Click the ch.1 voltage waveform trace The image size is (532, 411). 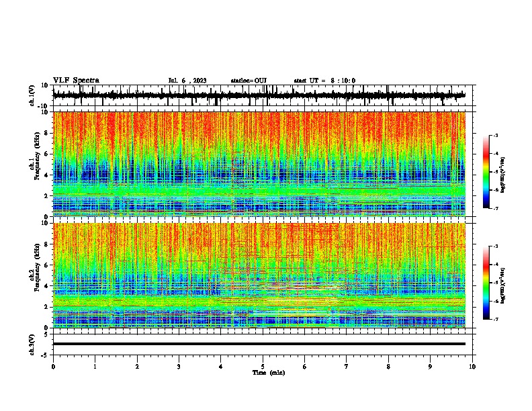pyautogui.click(x=259, y=95)
